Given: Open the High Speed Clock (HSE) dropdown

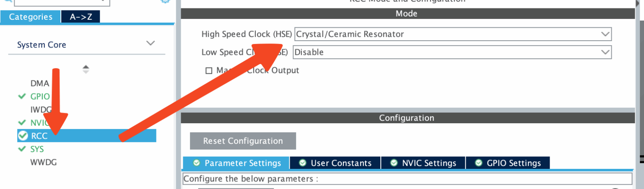Looking at the screenshot, I should (x=453, y=34).
